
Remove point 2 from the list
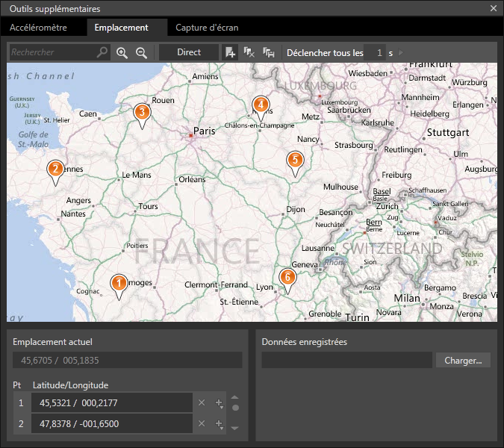pos(201,424)
